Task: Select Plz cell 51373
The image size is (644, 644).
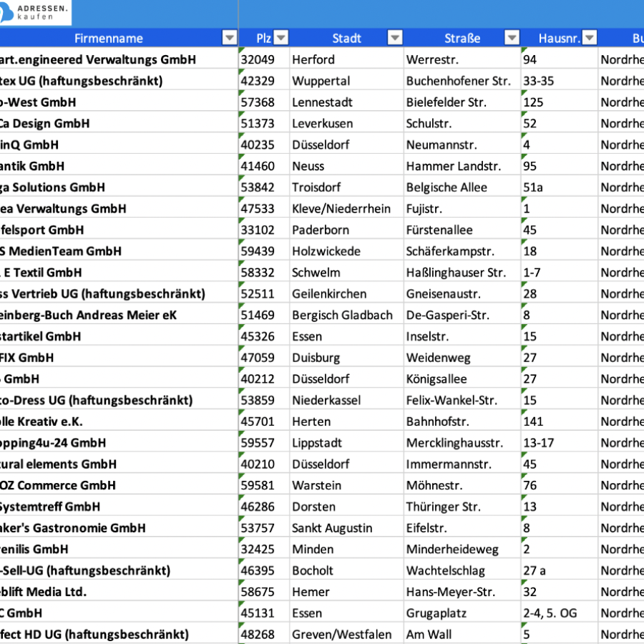Action: click(x=264, y=124)
